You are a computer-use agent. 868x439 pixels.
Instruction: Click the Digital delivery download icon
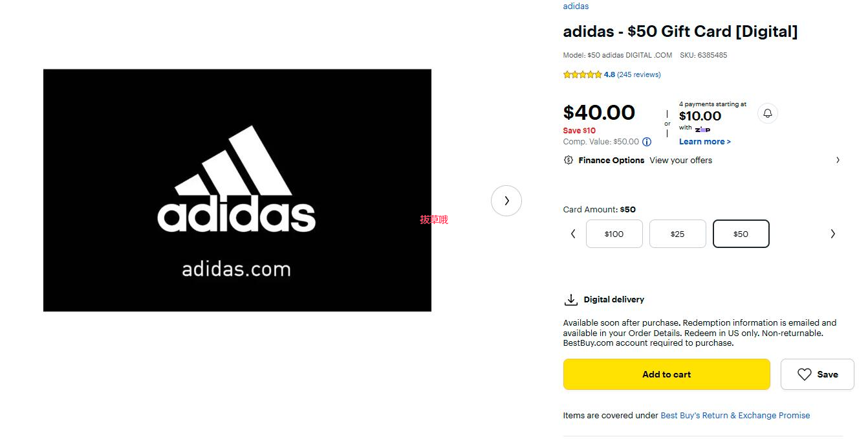pos(570,300)
